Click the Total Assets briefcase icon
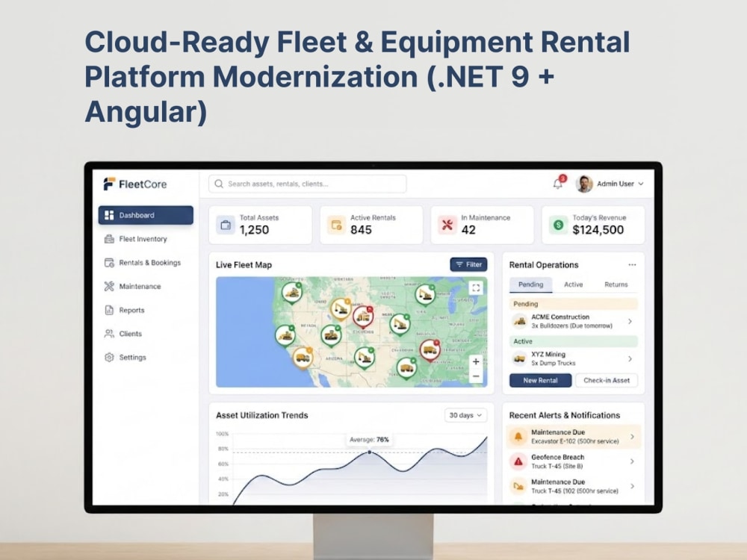The image size is (747, 560). pyautogui.click(x=226, y=225)
